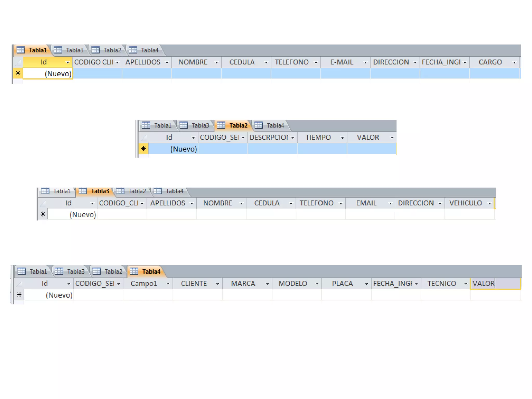Click the empty cell under MARCA column
The image size is (532, 399).
(247, 295)
